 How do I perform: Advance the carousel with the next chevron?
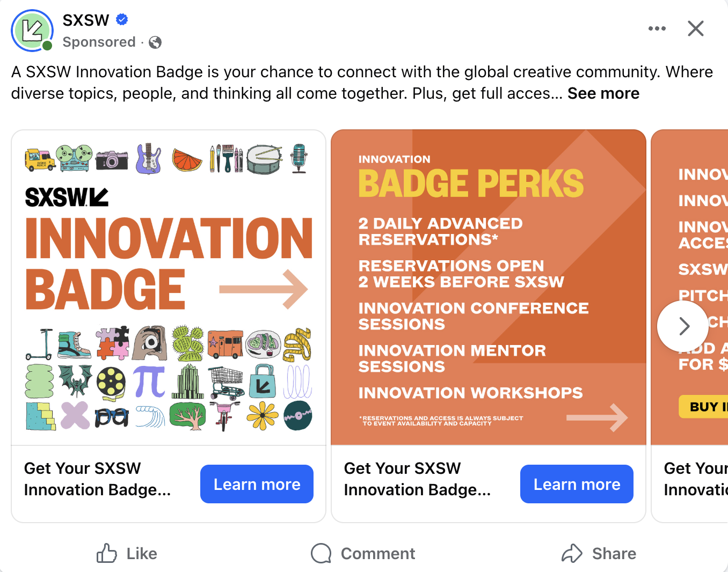tap(683, 326)
